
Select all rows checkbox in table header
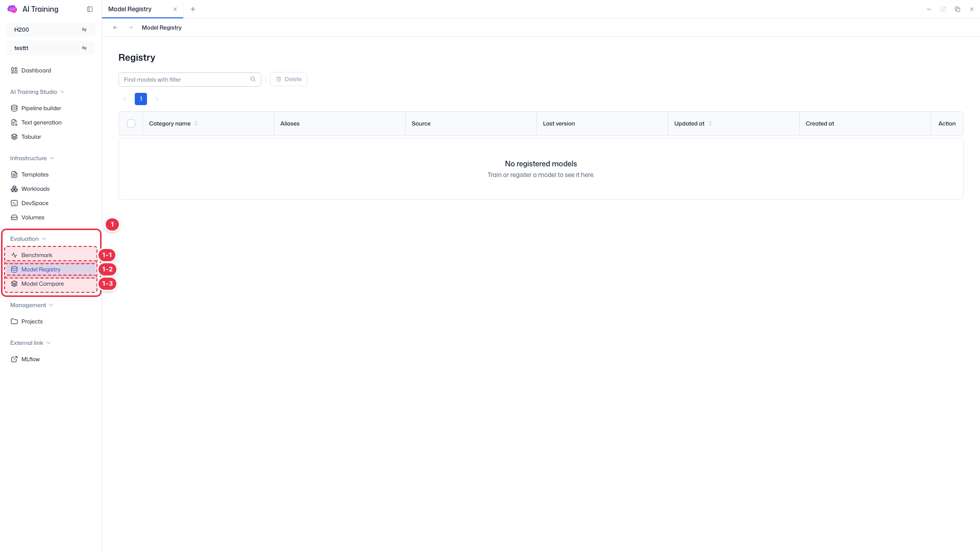tap(131, 123)
